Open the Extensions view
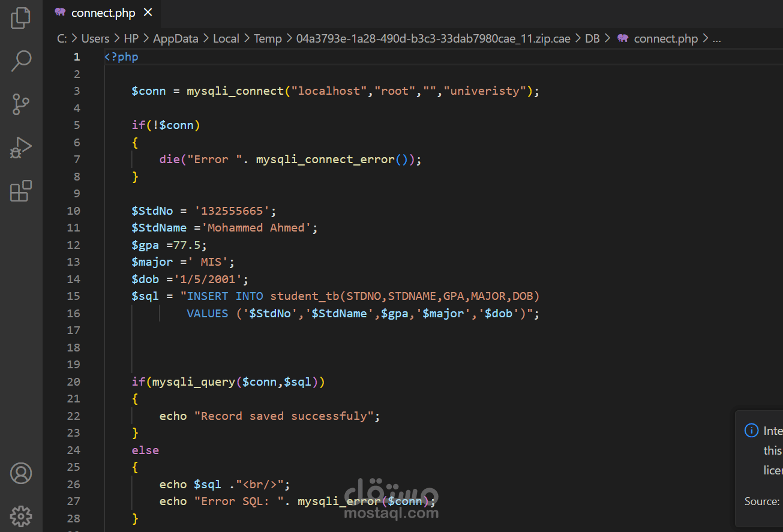 pos(21,191)
